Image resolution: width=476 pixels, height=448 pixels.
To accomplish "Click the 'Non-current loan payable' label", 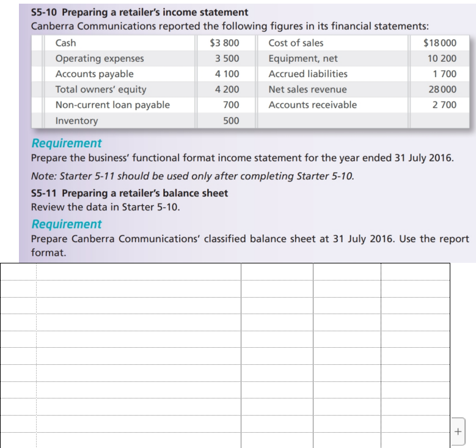I will pos(112,105).
